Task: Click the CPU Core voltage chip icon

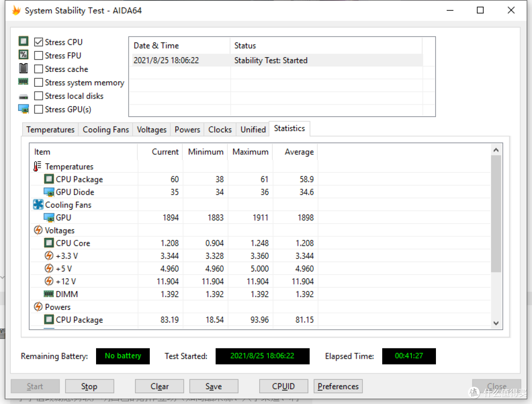Action: pos(49,243)
